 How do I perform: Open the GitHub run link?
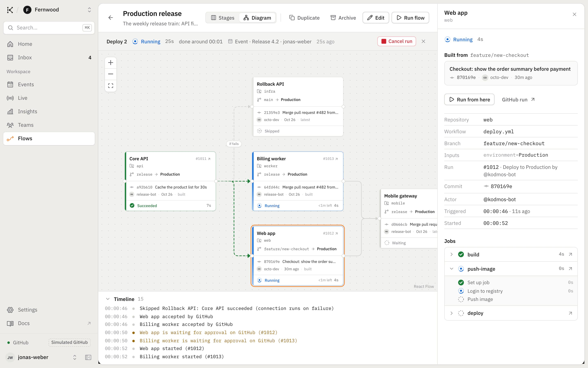(x=518, y=100)
